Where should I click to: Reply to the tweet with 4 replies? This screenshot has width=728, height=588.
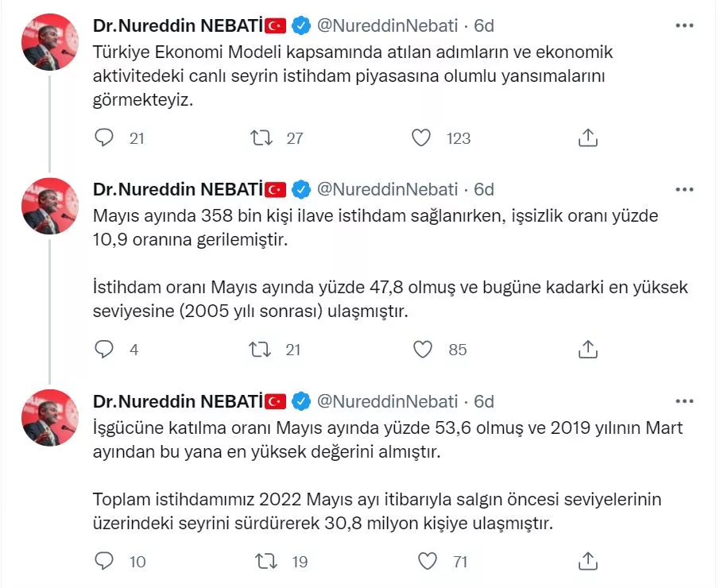click(105, 349)
